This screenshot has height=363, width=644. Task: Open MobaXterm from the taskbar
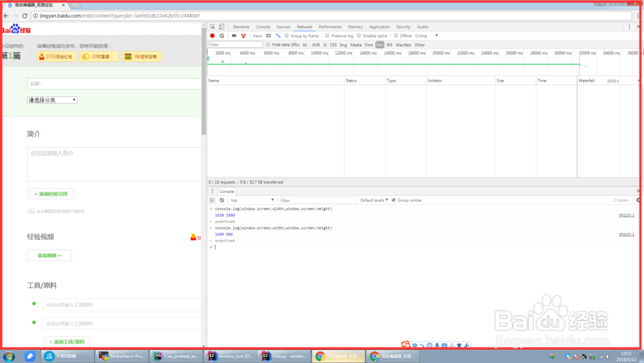pos(122,356)
